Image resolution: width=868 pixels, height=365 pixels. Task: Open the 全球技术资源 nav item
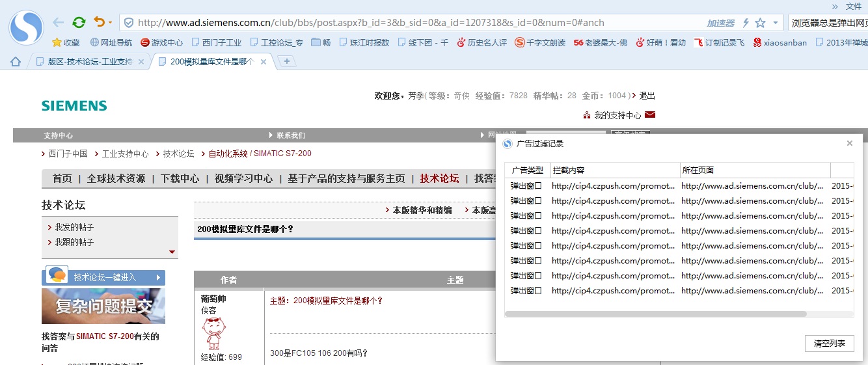(116, 178)
